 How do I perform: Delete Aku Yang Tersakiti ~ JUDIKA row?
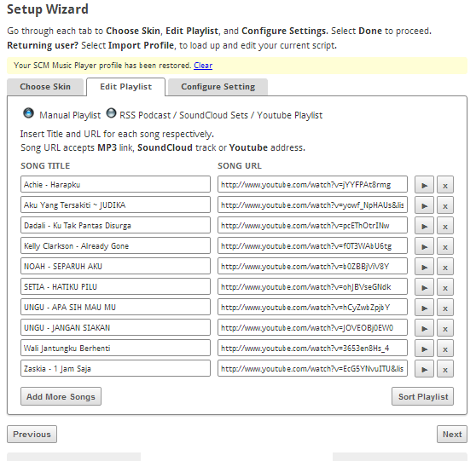point(445,205)
